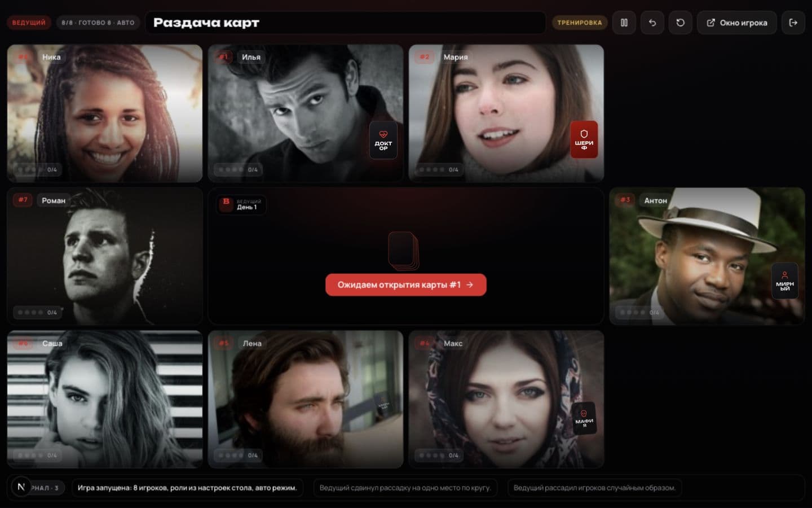Click the exit icon at top right
812x508 pixels.
[793, 23]
